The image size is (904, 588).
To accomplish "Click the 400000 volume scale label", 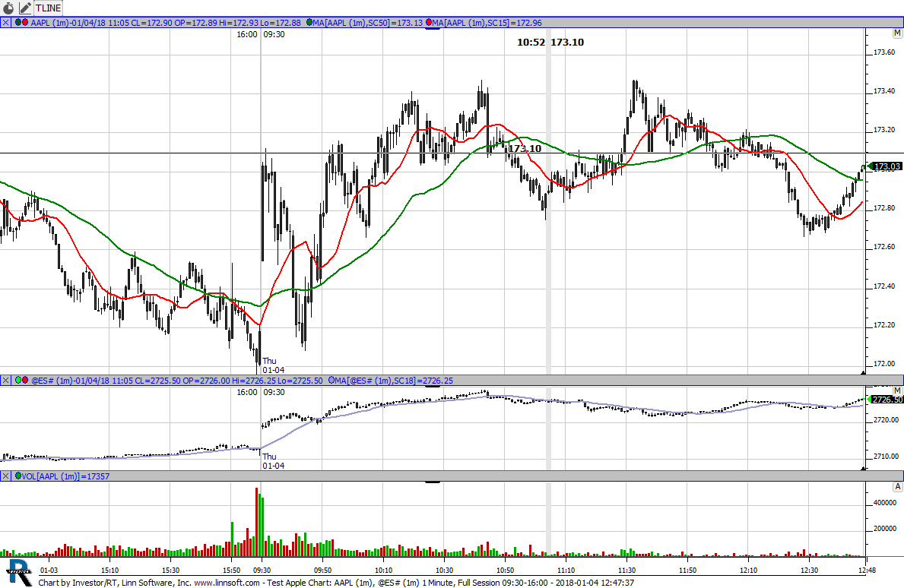I will pyautogui.click(x=885, y=503).
